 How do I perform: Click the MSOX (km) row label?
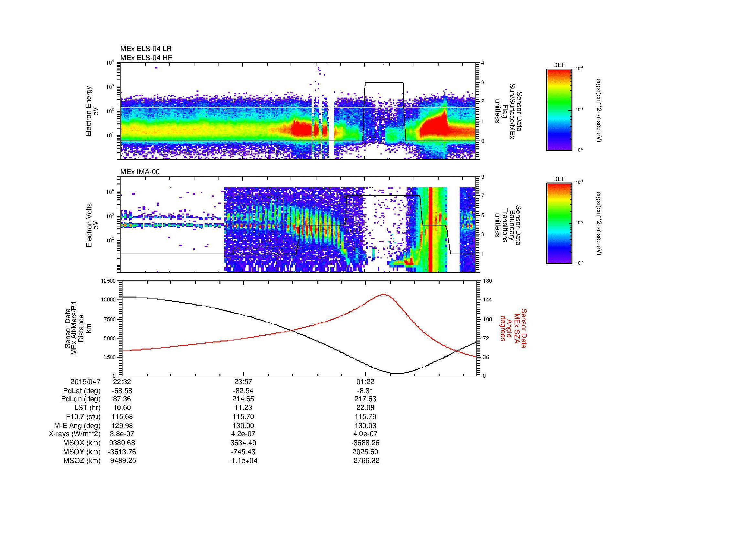[82, 443]
